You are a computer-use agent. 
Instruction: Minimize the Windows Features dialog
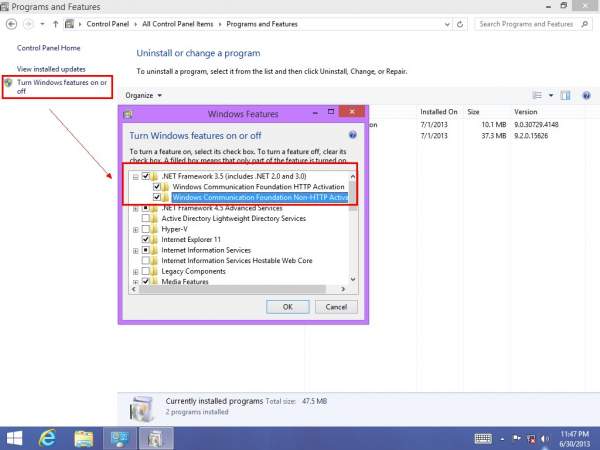tap(315, 112)
